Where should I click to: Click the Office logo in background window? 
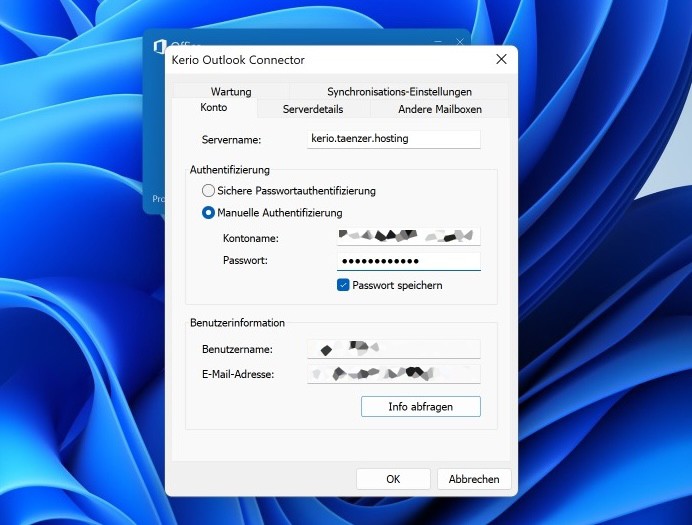pos(159,46)
